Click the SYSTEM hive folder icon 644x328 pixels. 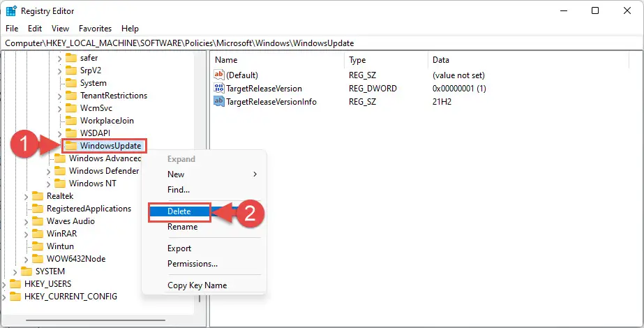point(27,271)
